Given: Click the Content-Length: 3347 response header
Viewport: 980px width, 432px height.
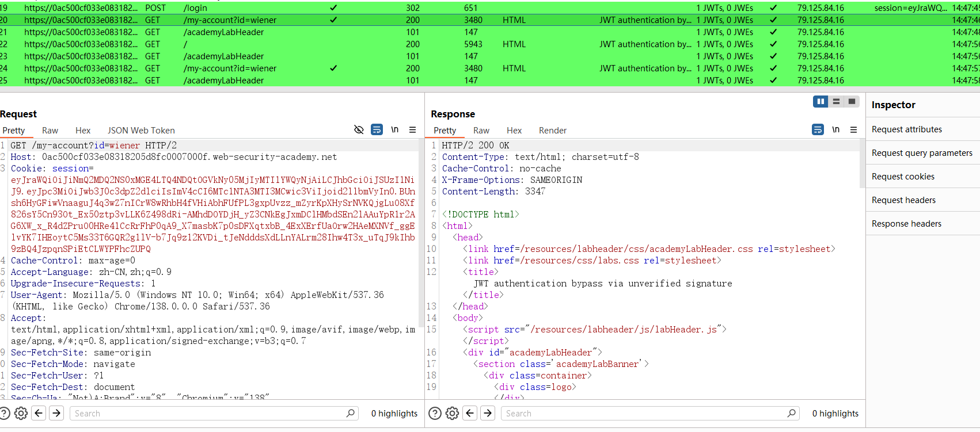Looking at the screenshot, I should point(493,192).
